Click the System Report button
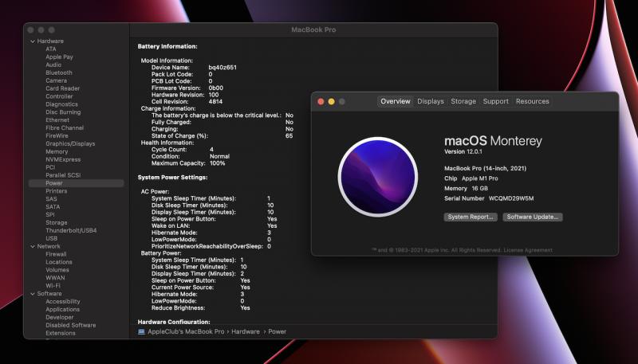Image resolution: width=638 pixels, height=364 pixels. pos(470,217)
